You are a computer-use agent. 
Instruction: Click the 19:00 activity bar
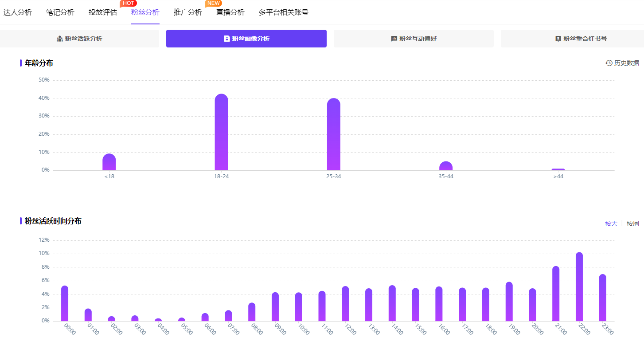tap(509, 302)
